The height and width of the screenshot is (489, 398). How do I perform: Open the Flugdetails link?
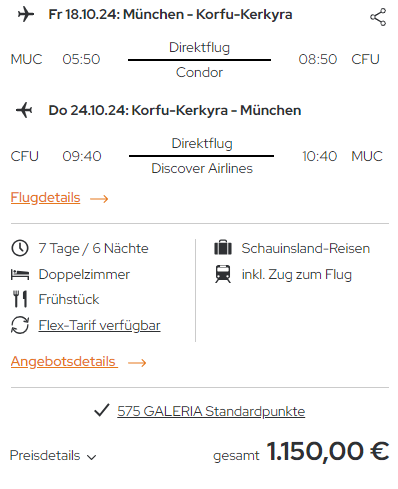(45, 197)
